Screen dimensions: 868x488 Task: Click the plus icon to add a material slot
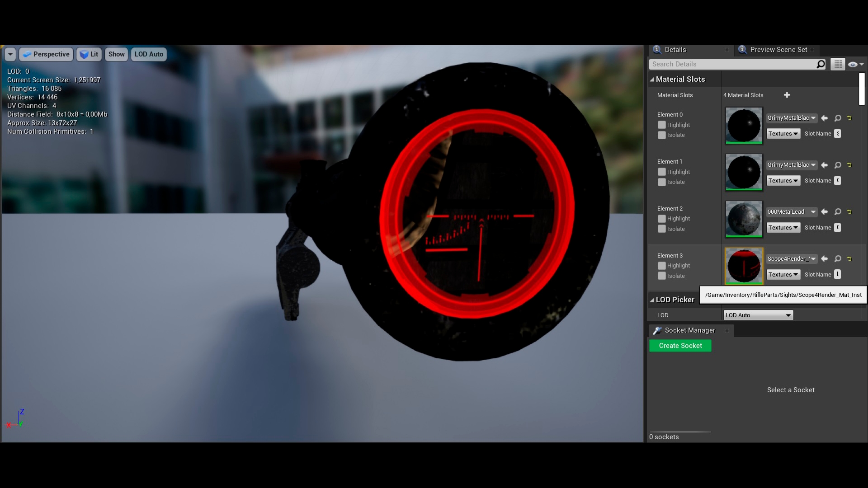pyautogui.click(x=787, y=95)
